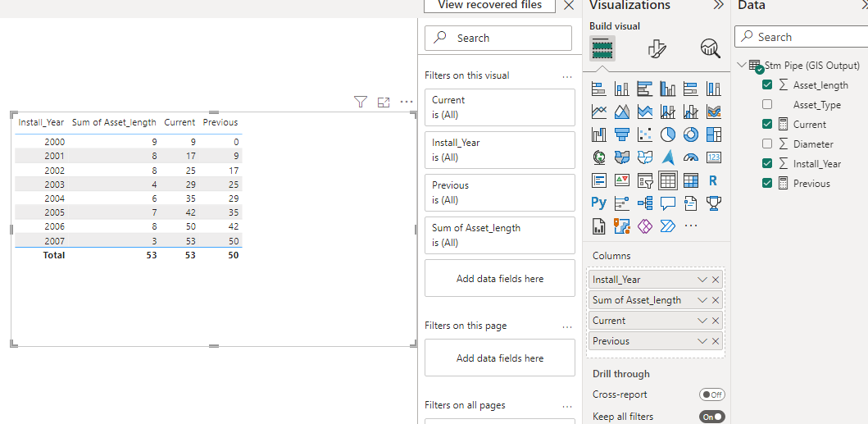The height and width of the screenshot is (424, 868).
Task: Turn off Keep all filters toggle
Action: click(712, 417)
